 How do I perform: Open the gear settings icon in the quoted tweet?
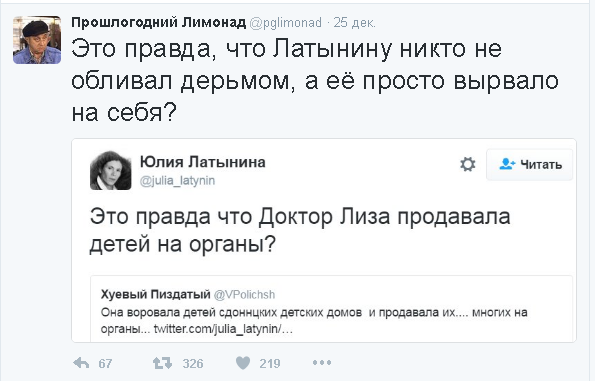click(468, 164)
